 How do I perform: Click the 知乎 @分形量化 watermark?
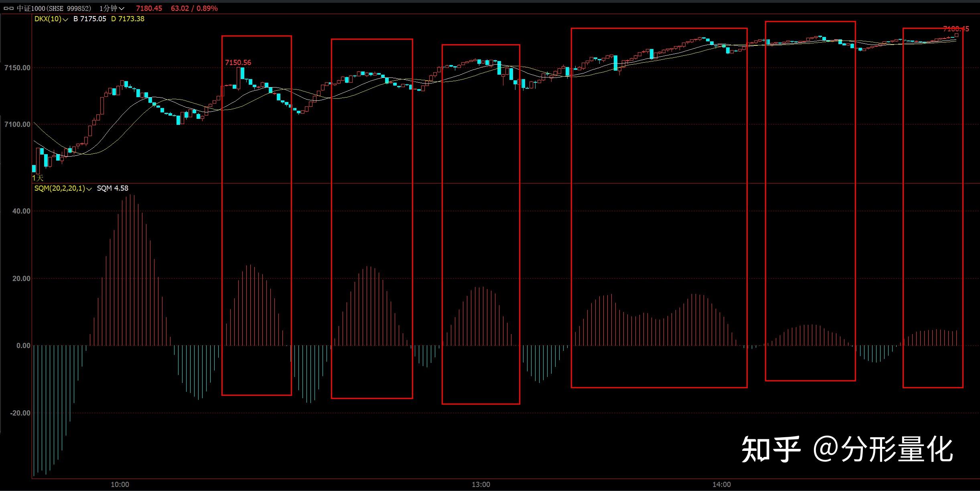click(847, 449)
